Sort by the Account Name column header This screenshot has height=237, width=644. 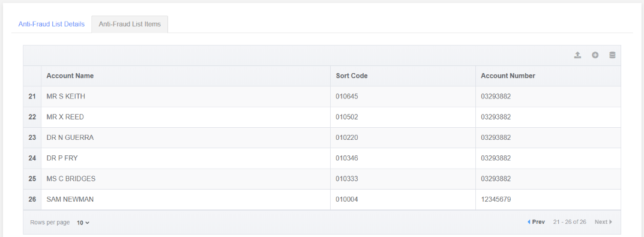click(185, 76)
